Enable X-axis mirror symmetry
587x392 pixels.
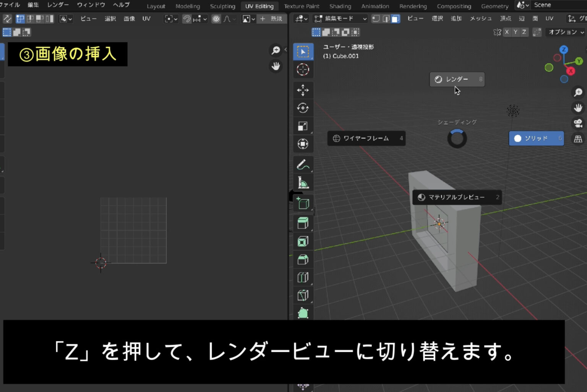(507, 32)
